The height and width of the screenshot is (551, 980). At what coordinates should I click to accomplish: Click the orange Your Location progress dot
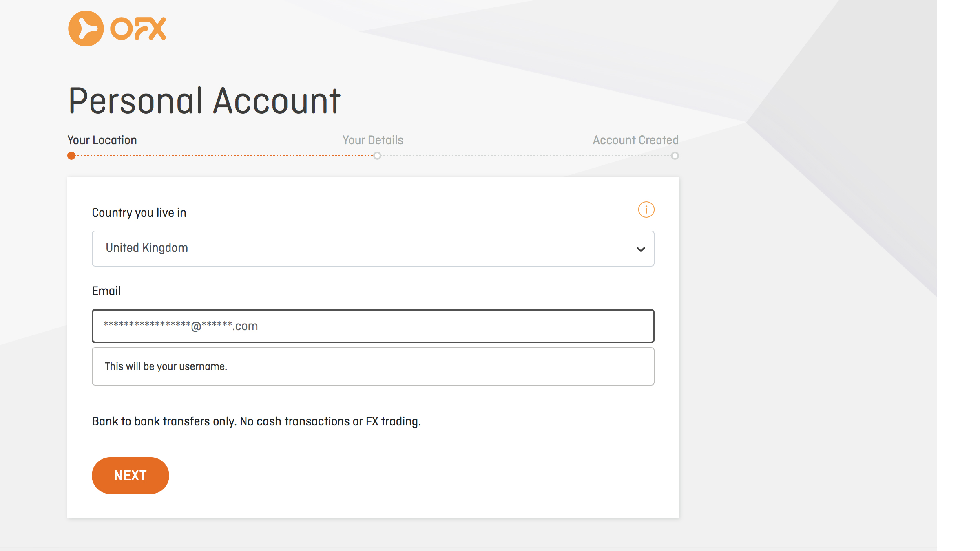tap(71, 156)
